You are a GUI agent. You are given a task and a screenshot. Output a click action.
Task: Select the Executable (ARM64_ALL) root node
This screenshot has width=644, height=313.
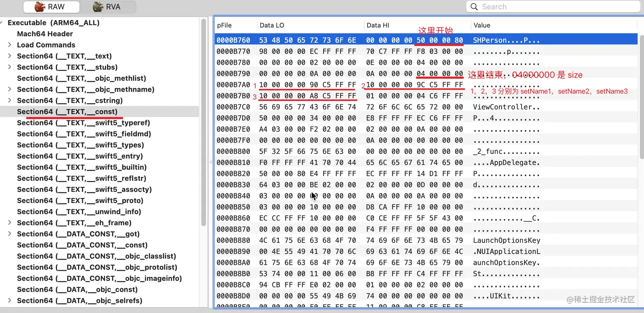tap(54, 23)
